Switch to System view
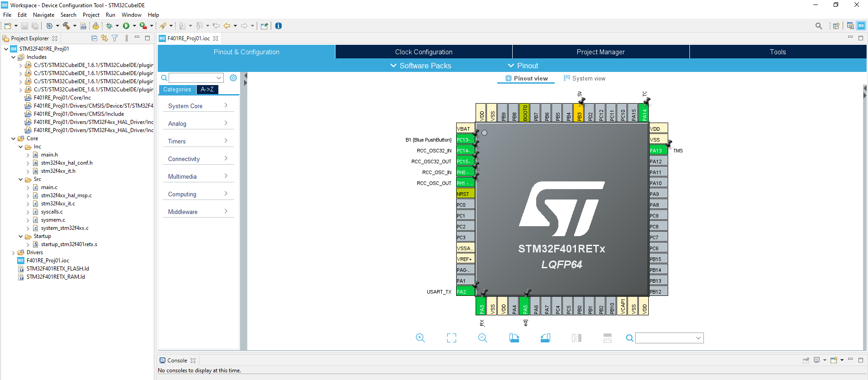 pos(584,78)
